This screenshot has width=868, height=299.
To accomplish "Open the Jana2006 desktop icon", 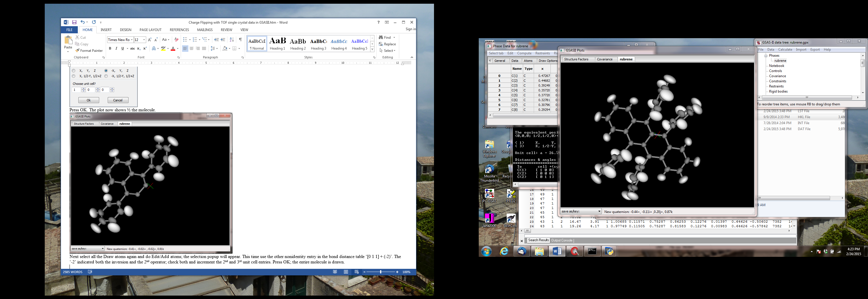I will coord(489,220).
